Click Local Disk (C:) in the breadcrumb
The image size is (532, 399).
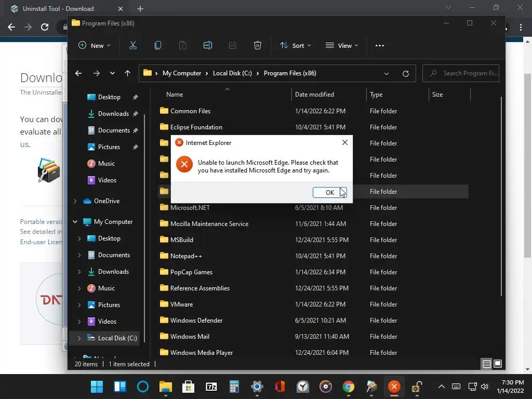(232, 73)
